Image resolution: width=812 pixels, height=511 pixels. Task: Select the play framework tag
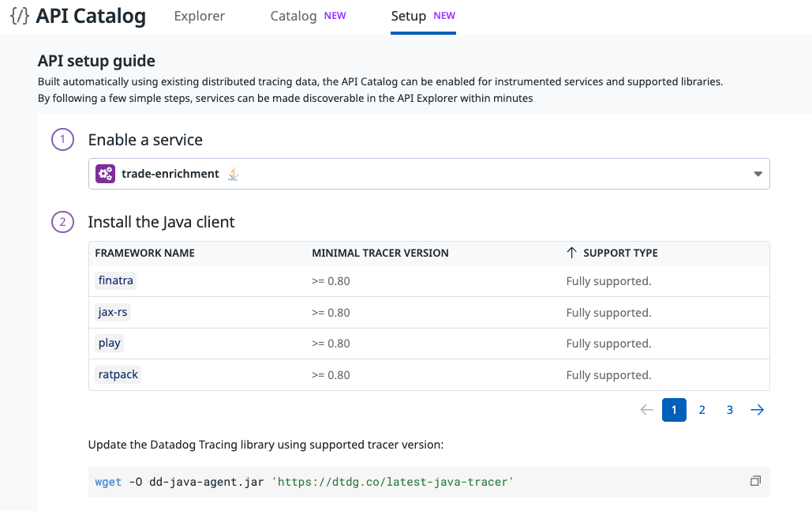(110, 344)
